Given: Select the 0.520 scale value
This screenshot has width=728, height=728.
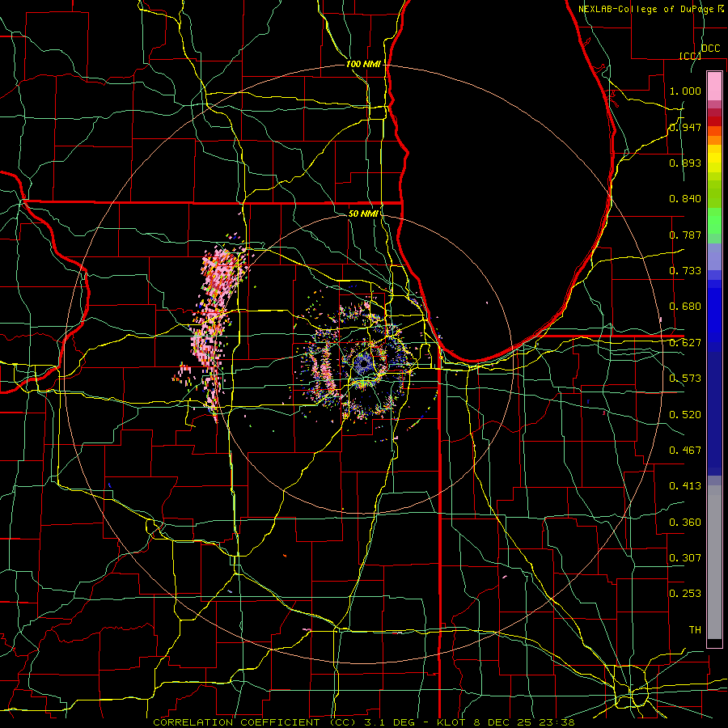Looking at the screenshot, I should click(x=685, y=415).
